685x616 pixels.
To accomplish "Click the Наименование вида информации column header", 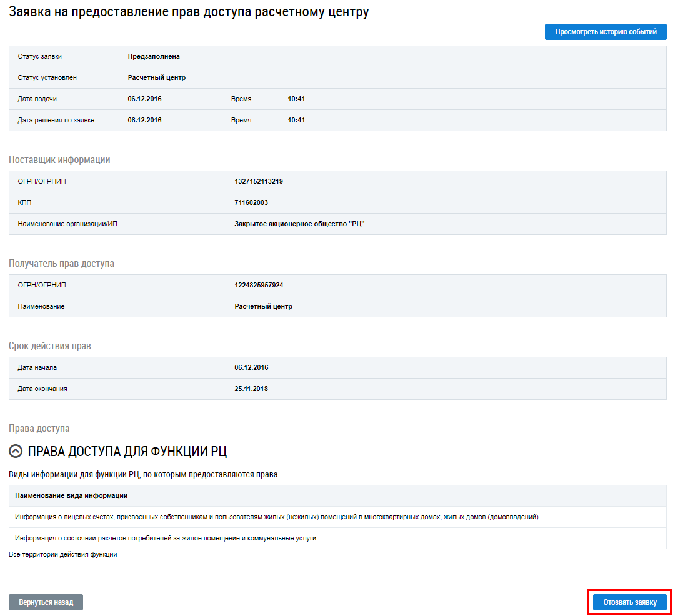I will (x=71, y=495).
